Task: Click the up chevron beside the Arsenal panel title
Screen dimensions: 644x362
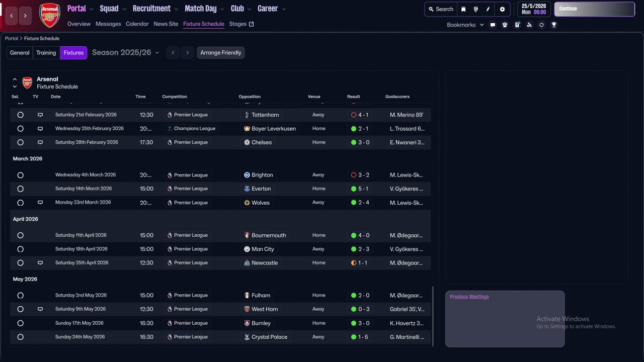Action: (x=15, y=79)
